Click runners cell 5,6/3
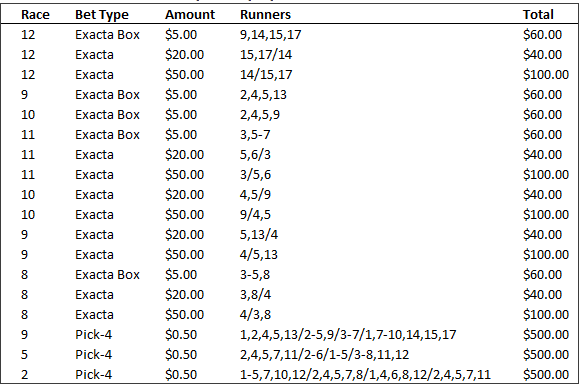This screenshot has width=579, height=384. point(255,154)
